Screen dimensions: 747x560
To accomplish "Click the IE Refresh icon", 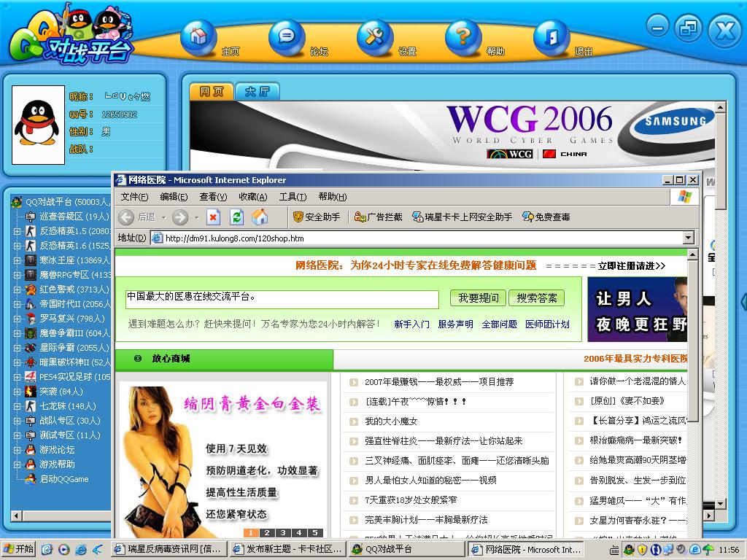I will coord(237,217).
